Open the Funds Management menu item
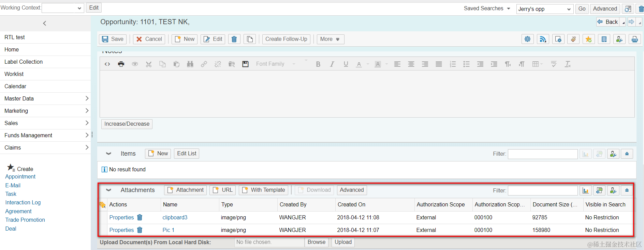The width and height of the screenshot is (644, 250). pyautogui.click(x=45, y=135)
